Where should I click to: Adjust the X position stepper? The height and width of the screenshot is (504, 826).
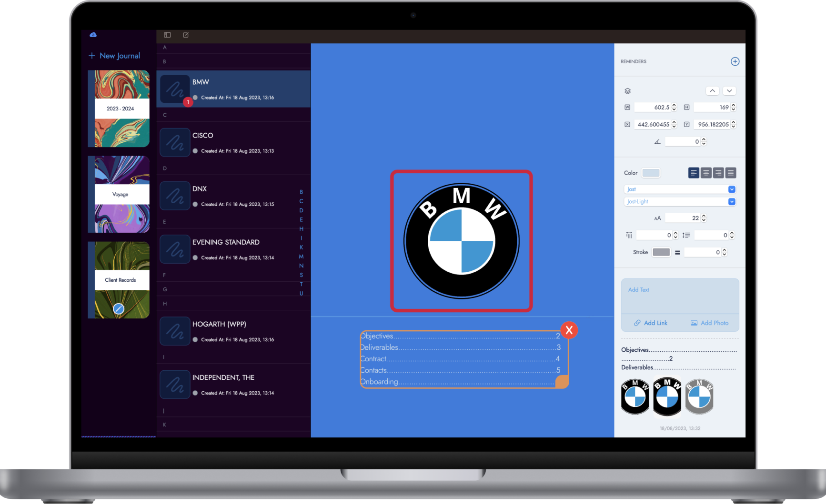pyautogui.click(x=674, y=125)
